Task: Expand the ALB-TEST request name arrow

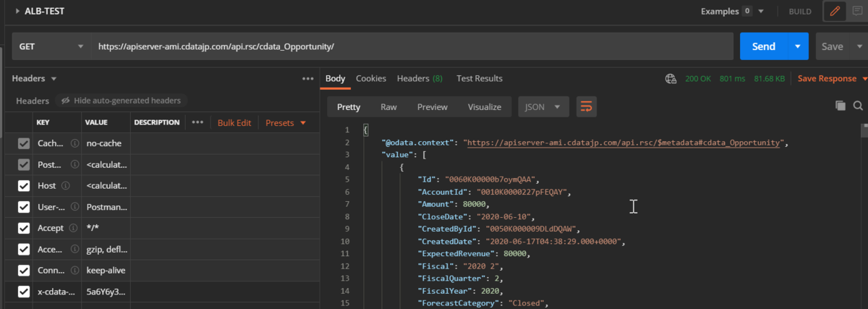Action: click(17, 11)
